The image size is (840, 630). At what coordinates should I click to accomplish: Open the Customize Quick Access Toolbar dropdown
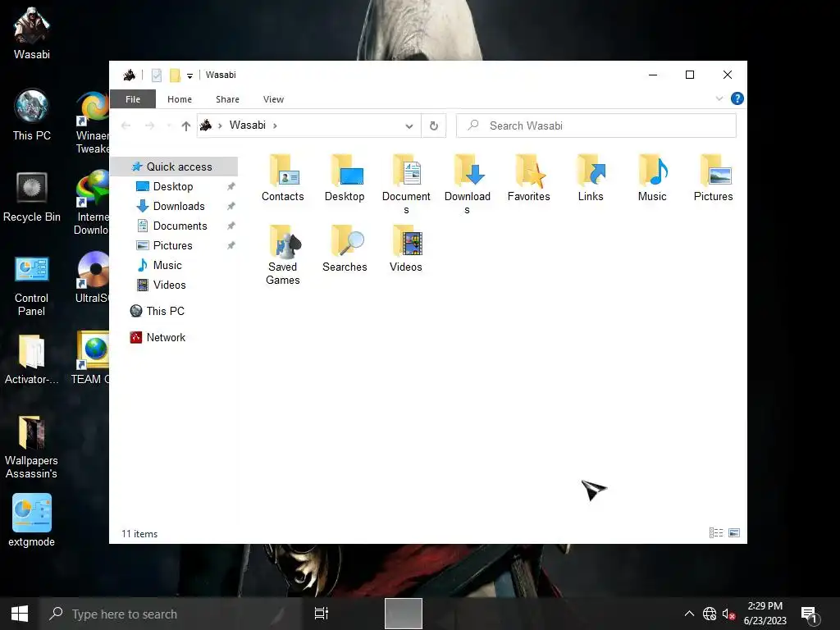(189, 75)
